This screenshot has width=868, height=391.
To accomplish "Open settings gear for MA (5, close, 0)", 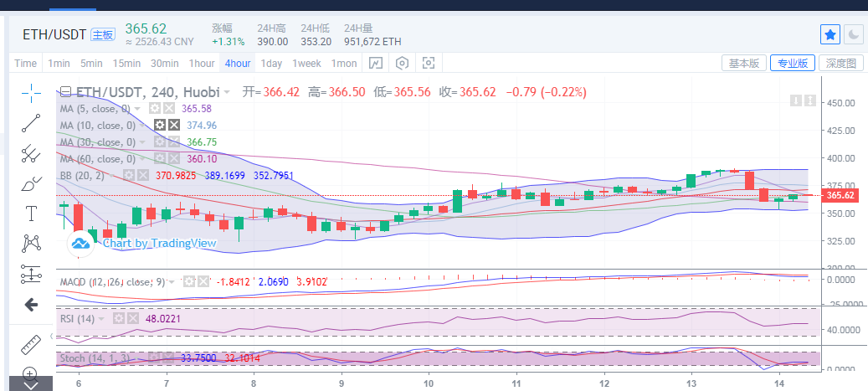I will (155, 109).
